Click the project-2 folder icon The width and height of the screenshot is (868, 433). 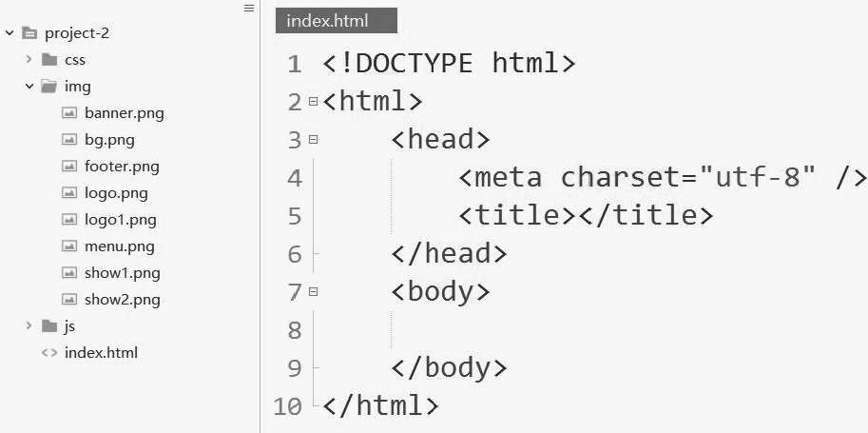coord(29,33)
